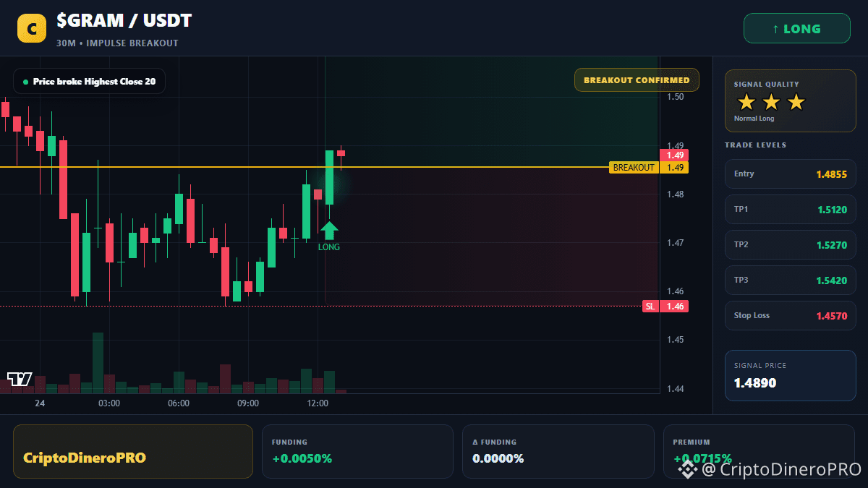
Task: Click the tallest green volume bar
Action: click(98, 363)
